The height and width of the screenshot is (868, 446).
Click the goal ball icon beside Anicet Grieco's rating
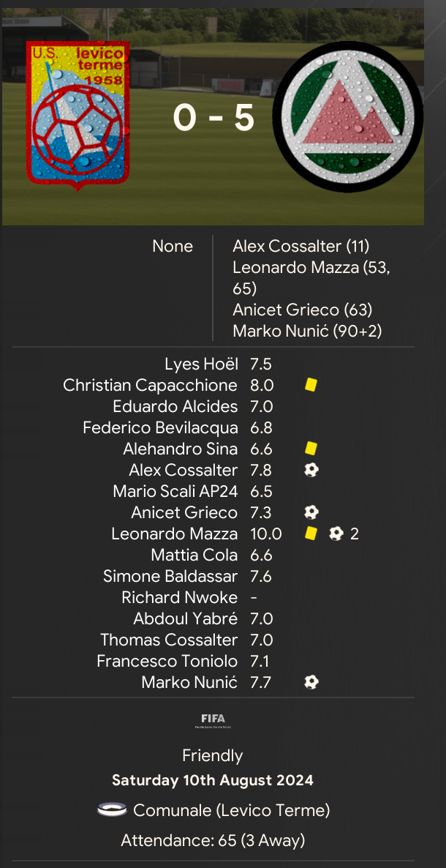pos(311,512)
